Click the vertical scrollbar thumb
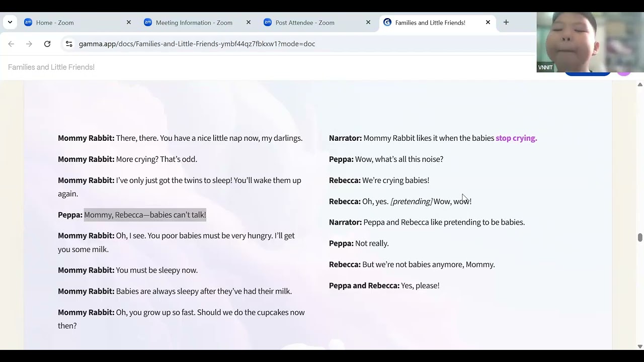Image resolution: width=644 pixels, height=362 pixels. [640, 237]
